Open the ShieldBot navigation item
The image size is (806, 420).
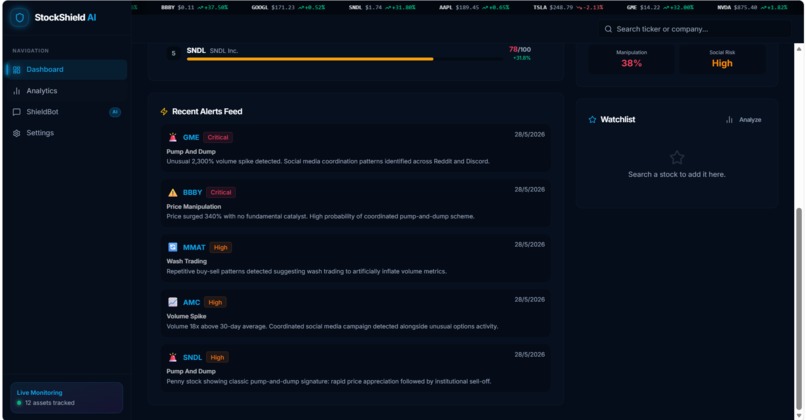[x=66, y=112]
